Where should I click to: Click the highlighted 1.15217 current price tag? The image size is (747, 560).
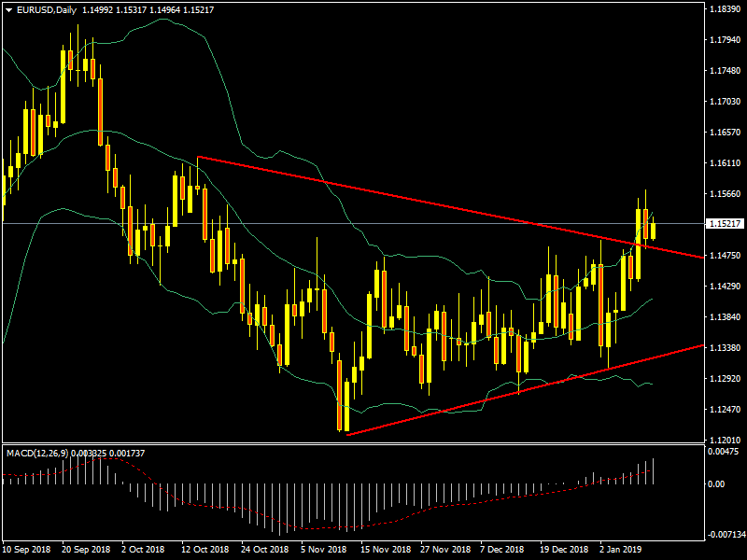[x=726, y=224]
